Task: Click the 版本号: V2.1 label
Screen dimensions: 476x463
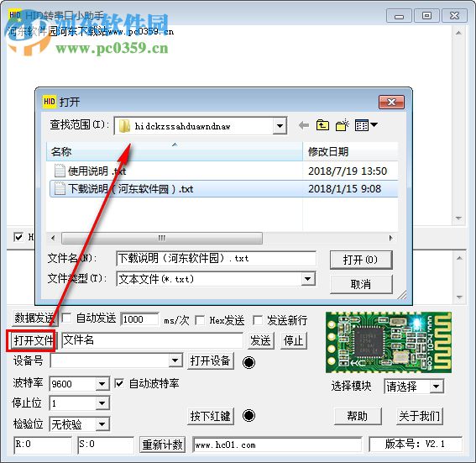Action: coord(415,445)
